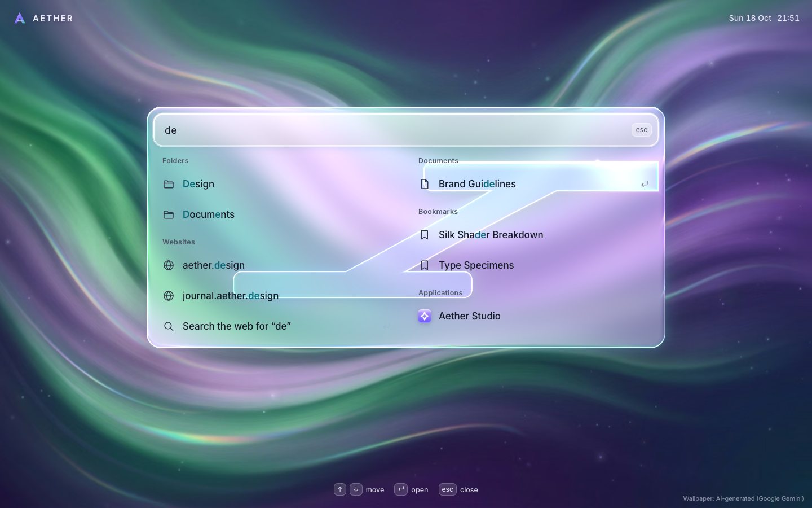
Task: Click the Folders section heading
Action: coord(175,161)
